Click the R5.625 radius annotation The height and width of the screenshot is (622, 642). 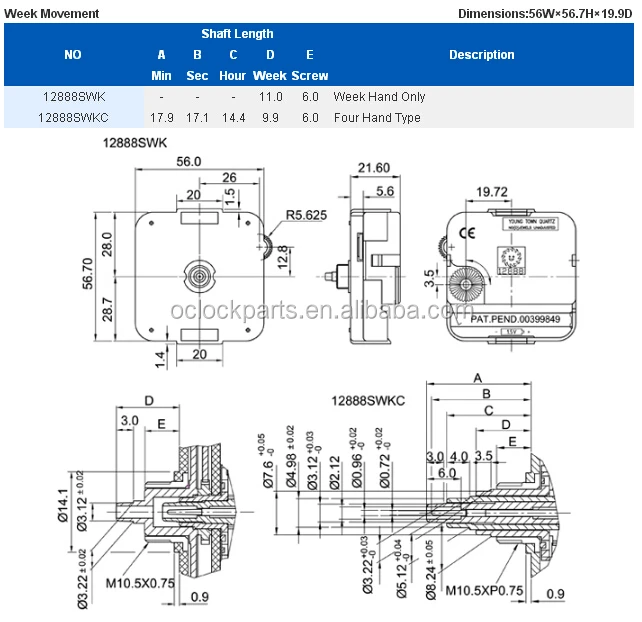click(x=306, y=215)
